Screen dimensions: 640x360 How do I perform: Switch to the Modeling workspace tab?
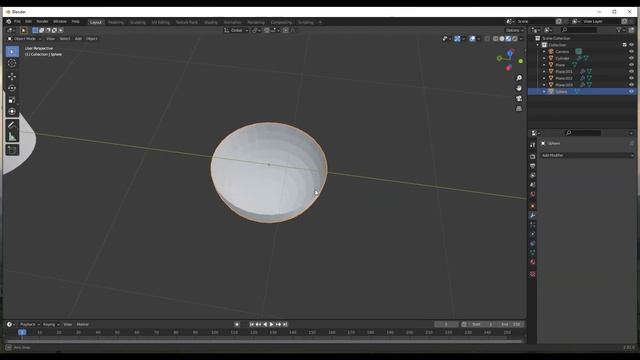coord(116,22)
